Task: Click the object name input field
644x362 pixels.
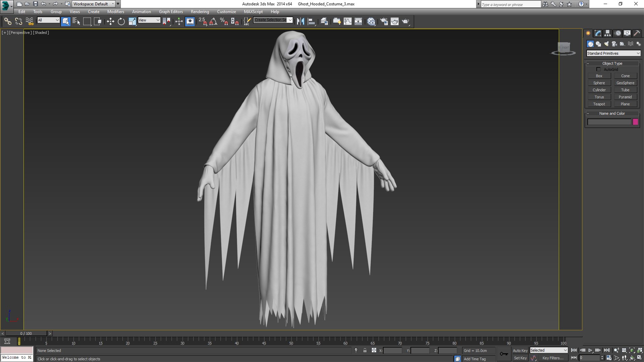Action: (609, 122)
